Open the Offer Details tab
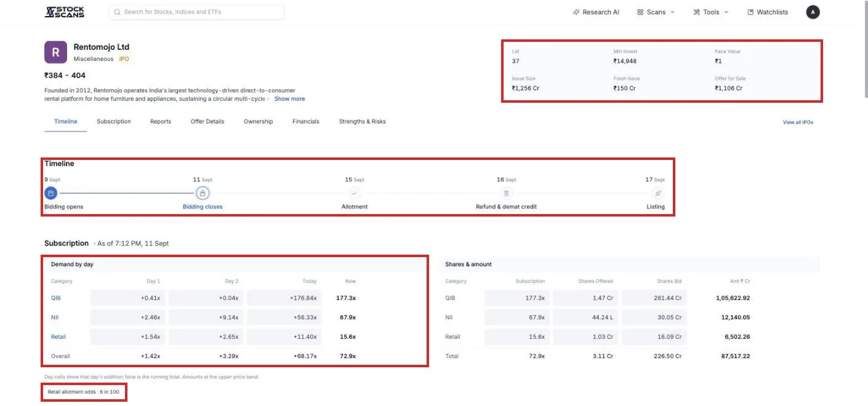Screen dimensions: 868x406 click(x=207, y=121)
